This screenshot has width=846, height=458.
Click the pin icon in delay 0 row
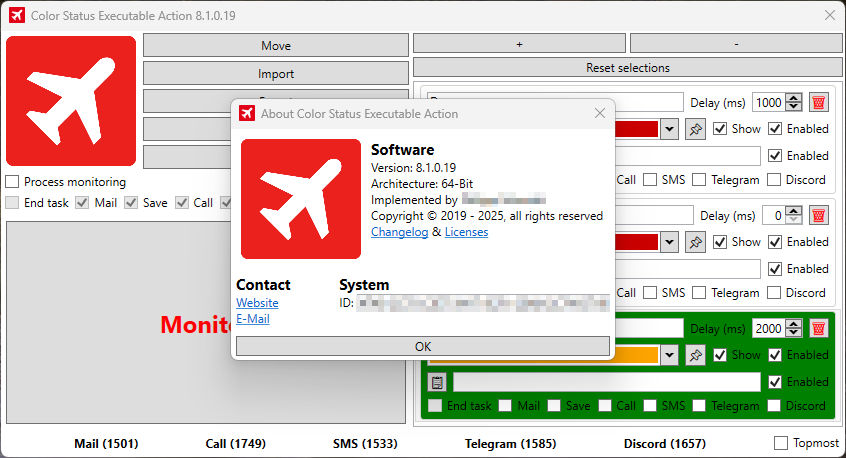click(x=695, y=242)
